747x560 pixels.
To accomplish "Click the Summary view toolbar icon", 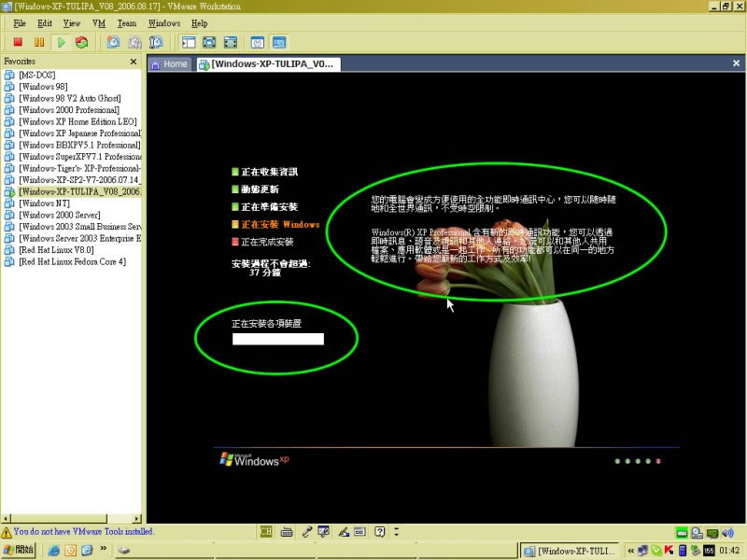I will (x=258, y=42).
